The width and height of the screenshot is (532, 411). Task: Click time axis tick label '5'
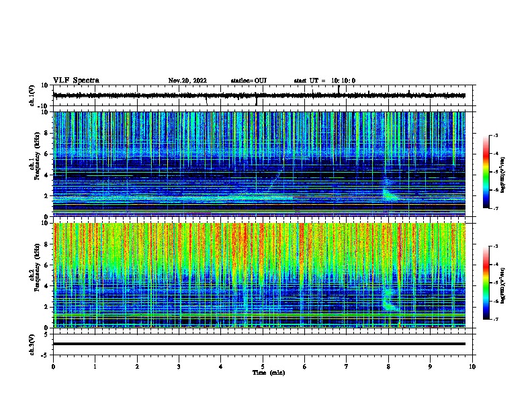click(263, 367)
